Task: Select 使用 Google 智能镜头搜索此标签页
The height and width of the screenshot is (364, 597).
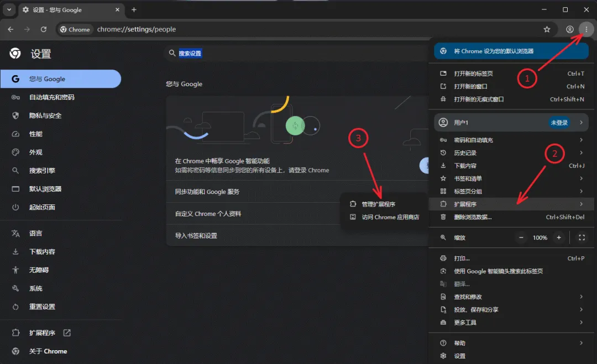Action: pyautogui.click(x=511, y=271)
